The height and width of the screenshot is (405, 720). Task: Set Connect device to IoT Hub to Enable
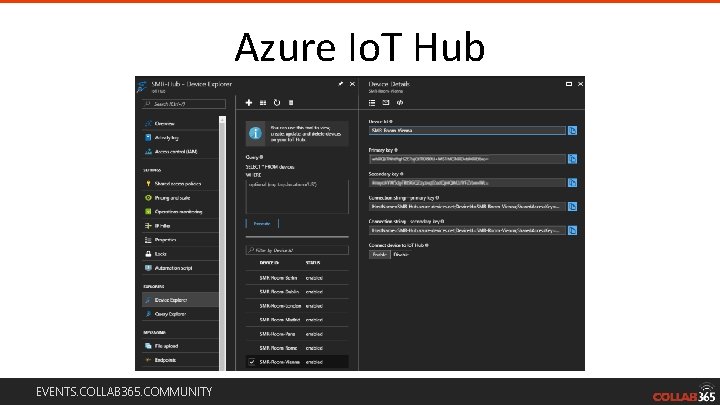[x=379, y=254]
